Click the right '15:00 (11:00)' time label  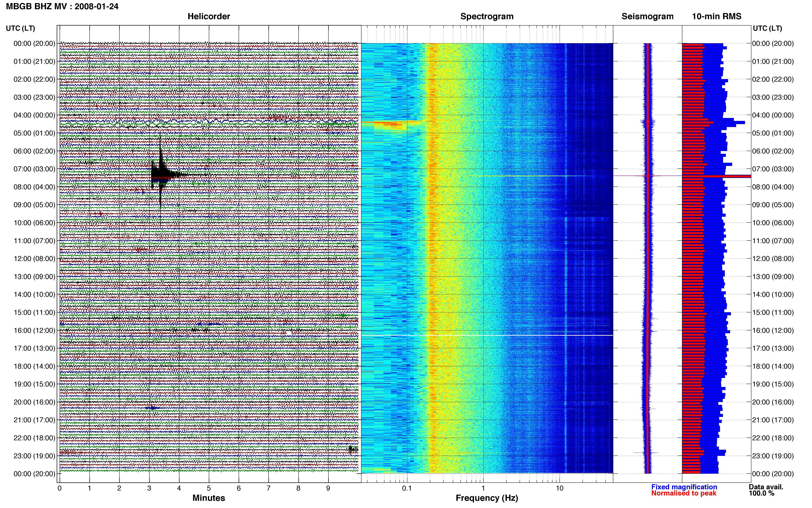coord(773,312)
